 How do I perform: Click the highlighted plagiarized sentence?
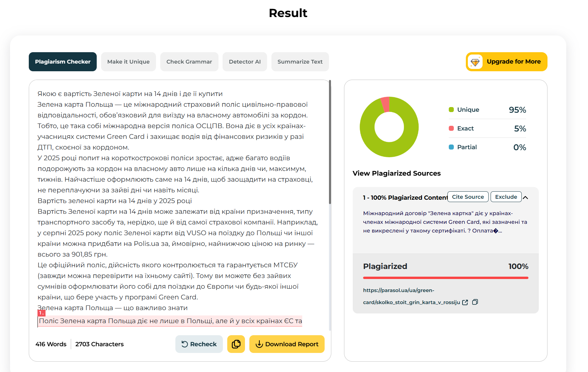[170, 321]
